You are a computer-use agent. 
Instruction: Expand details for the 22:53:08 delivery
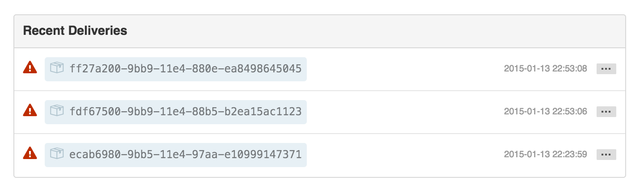(x=606, y=69)
